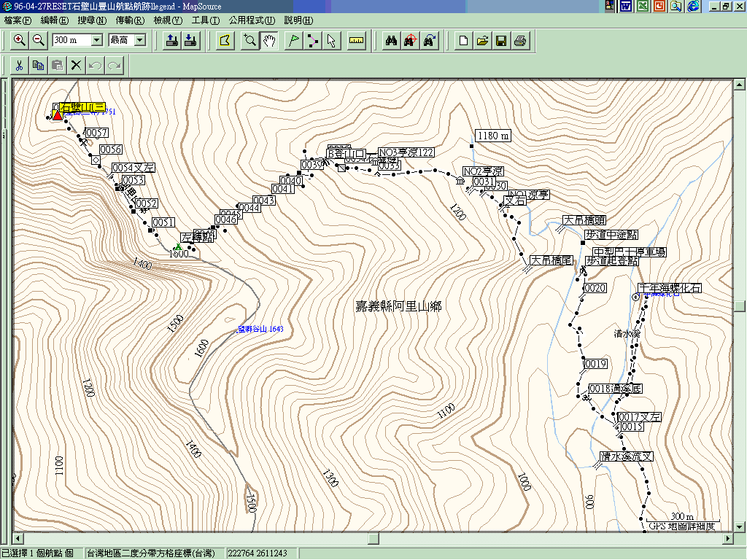Click the 0057 waypoint label
747x560 pixels.
tap(96, 133)
